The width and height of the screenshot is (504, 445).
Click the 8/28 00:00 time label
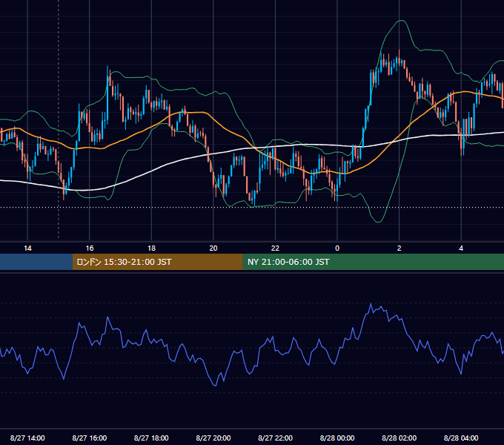(x=337, y=438)
